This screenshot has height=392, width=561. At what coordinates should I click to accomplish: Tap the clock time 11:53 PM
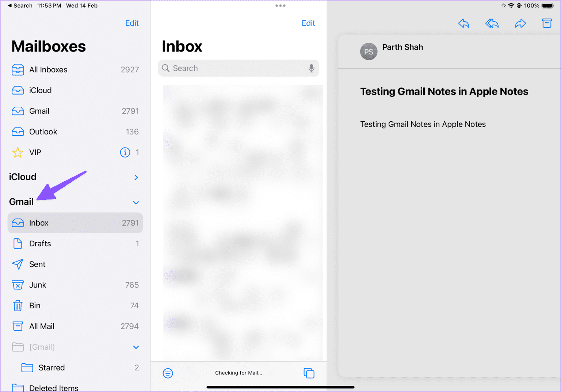tap(49, 5)
